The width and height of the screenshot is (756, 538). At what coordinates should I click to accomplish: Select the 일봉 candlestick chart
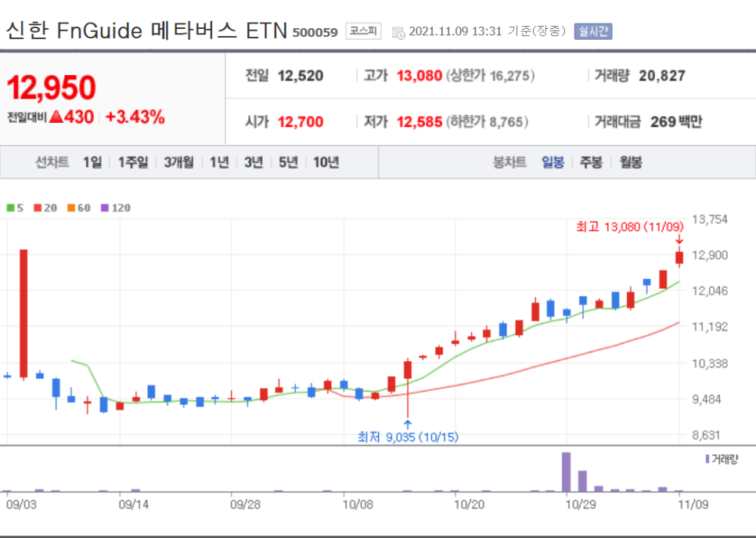pyautogui.click(x=553, y=162)
